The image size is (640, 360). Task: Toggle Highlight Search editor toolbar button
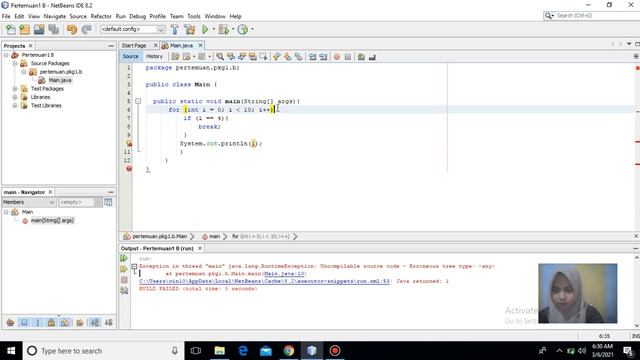(x=253, y=57)
